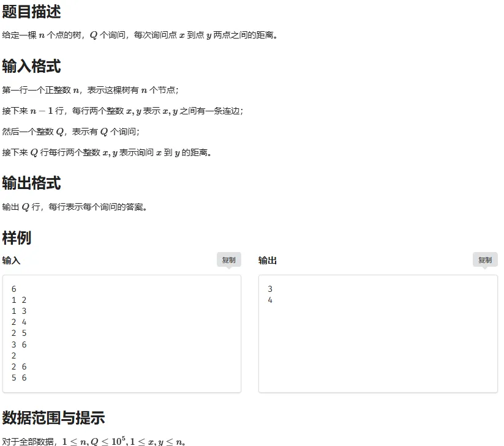The height and width of the screenshot is (446, 504).
Task: Click the line ending 到 y 的距离
Action: coord(107,152)
